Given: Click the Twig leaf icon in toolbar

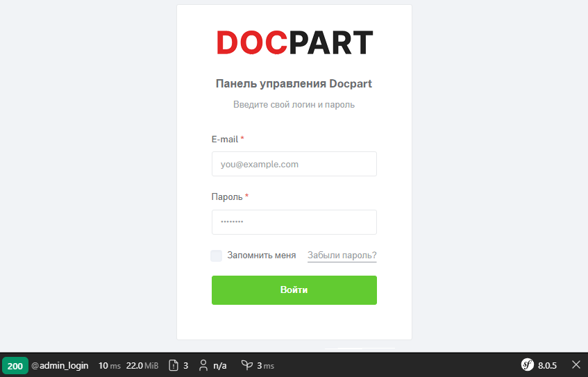Looking at the screenshot, I should pyautogui.click(x=246, y=365).
